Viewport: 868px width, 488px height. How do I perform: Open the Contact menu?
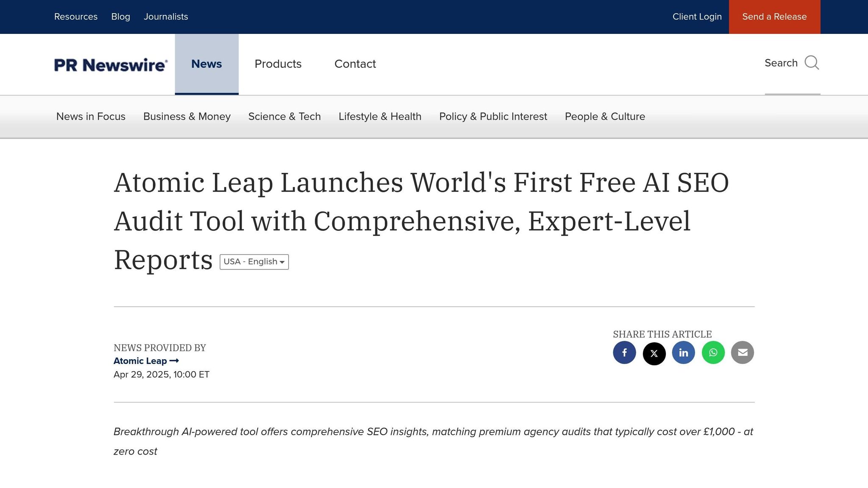coord(355,64)
